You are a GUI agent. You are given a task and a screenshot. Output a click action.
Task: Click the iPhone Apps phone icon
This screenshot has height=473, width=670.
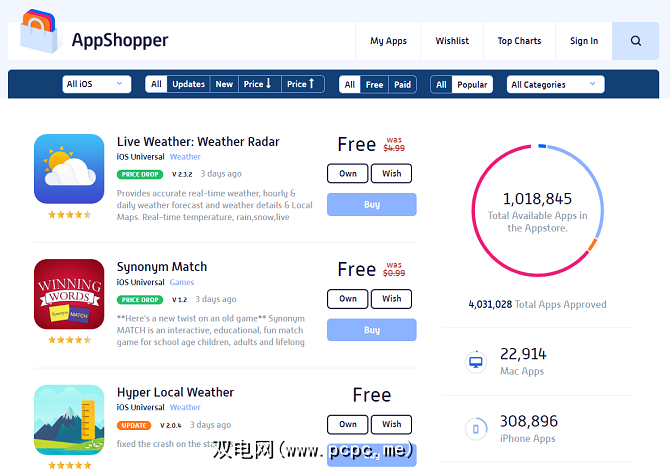coord(476,429)
